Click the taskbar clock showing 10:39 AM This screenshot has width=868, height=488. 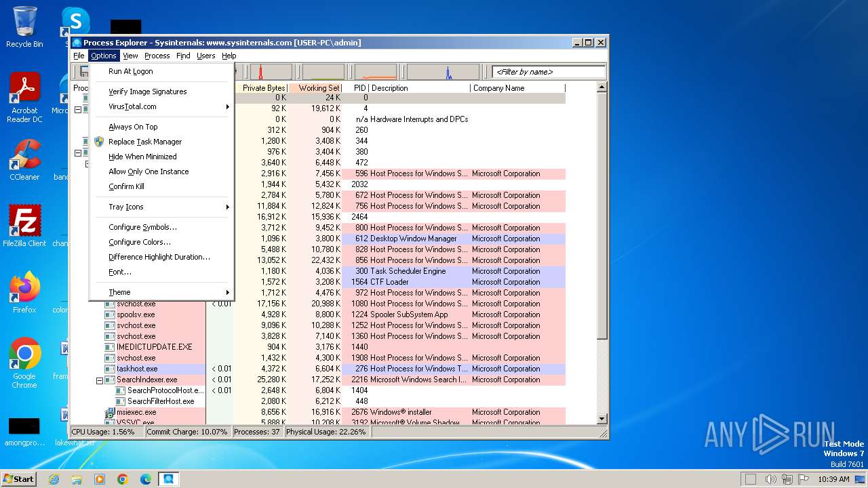pos(833,479)
